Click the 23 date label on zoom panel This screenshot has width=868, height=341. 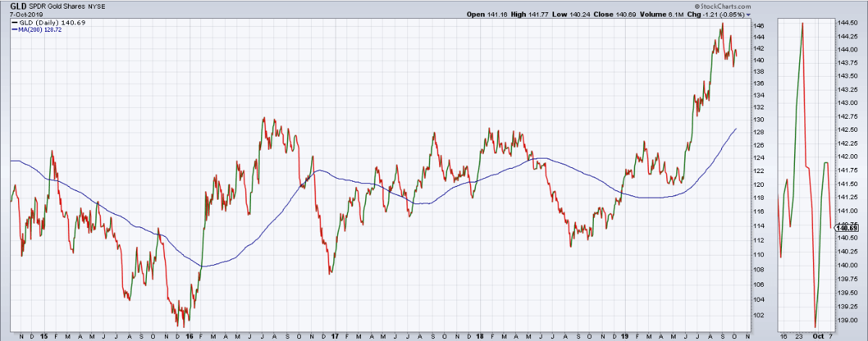(798, 336)
